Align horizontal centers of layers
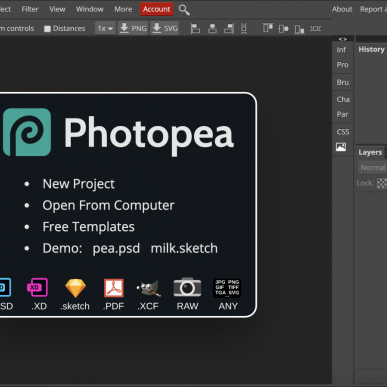The width and height of the screenshot is (387, 387). coord(212,29)
